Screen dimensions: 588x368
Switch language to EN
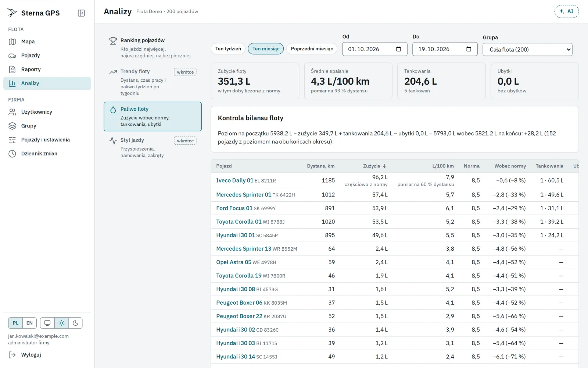[29, 323]
